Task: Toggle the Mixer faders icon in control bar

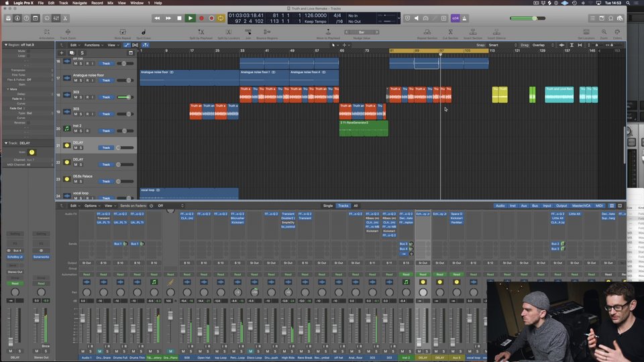Action: (56, 18)
